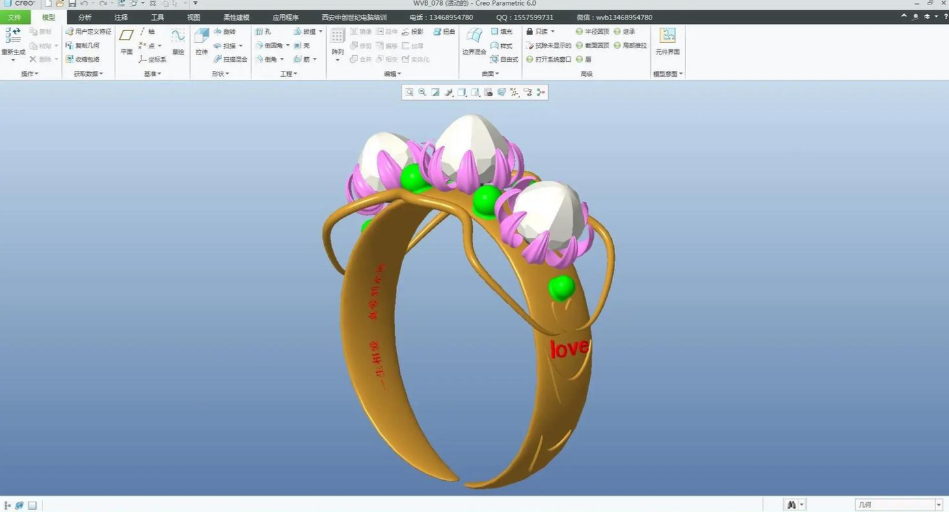
Task: Expand the 编辑 group dropdown
Action: click(393, 74)
